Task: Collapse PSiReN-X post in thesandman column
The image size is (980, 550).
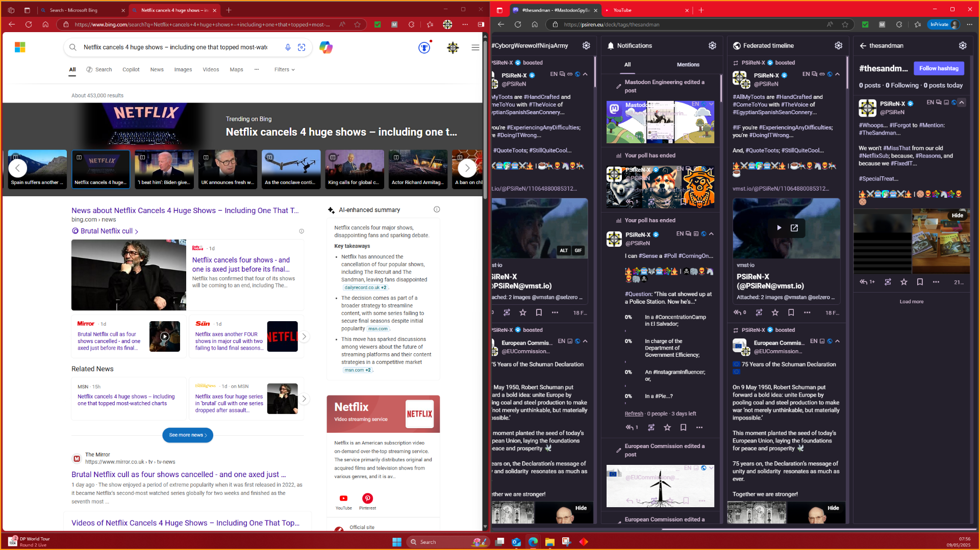Action: pyautogui.click(x=961, y=102)
